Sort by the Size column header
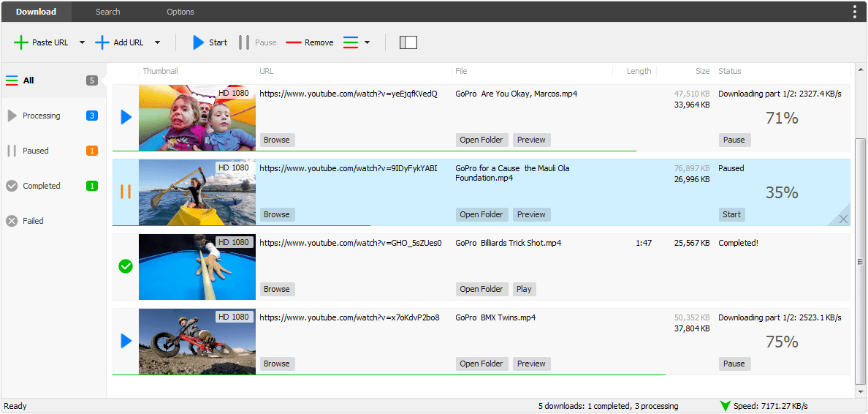The height and width of the screenshot is (414, 868). (x=702, y=71)
